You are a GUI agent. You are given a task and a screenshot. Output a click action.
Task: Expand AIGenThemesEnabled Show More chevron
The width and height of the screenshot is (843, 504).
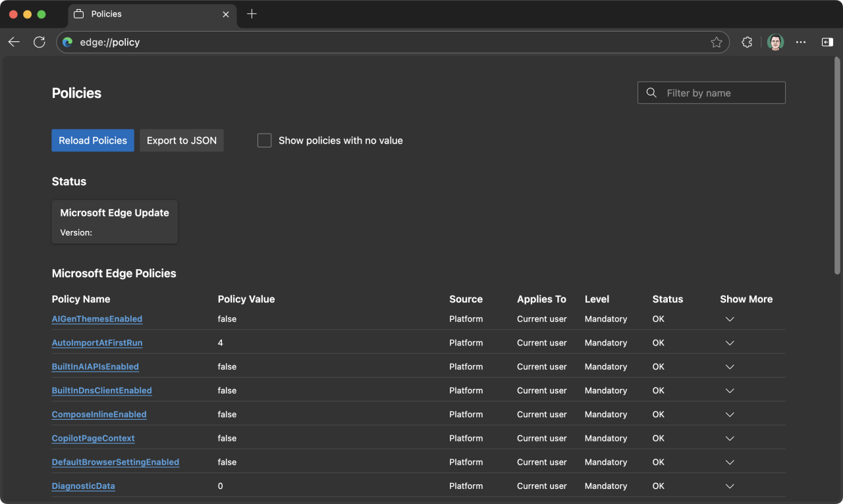click(x=729, y=319)
